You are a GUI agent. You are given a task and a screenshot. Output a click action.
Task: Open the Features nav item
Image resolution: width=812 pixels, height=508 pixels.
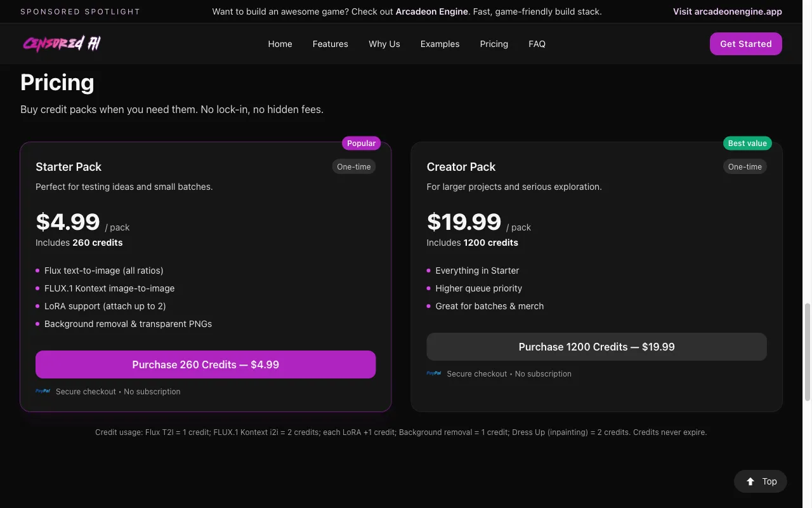point(330,44)
